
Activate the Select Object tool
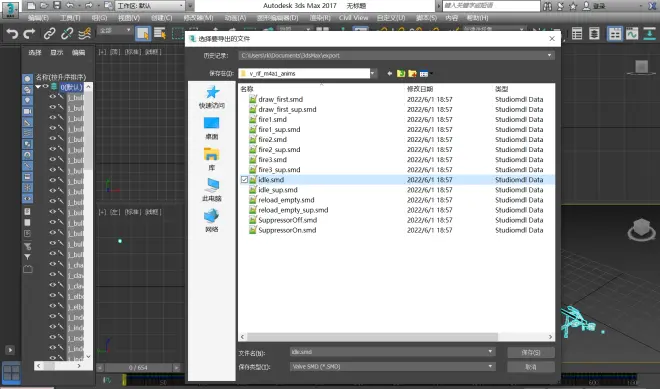(x=143, y=33)
